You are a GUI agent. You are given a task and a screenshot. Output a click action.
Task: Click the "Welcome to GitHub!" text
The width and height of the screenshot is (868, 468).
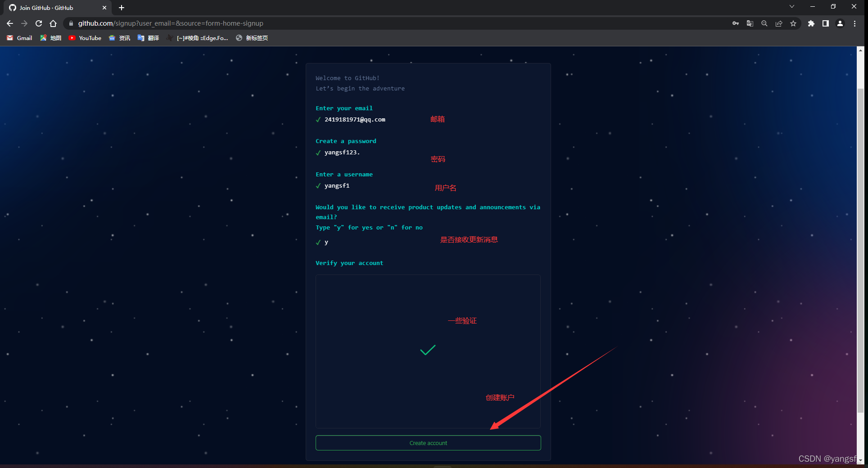tap(348, 78)
